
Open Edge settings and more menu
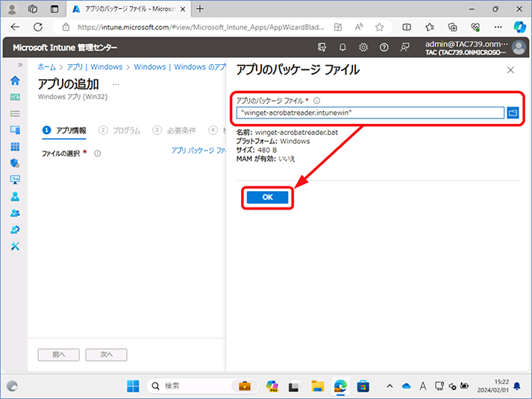(498, 27)
